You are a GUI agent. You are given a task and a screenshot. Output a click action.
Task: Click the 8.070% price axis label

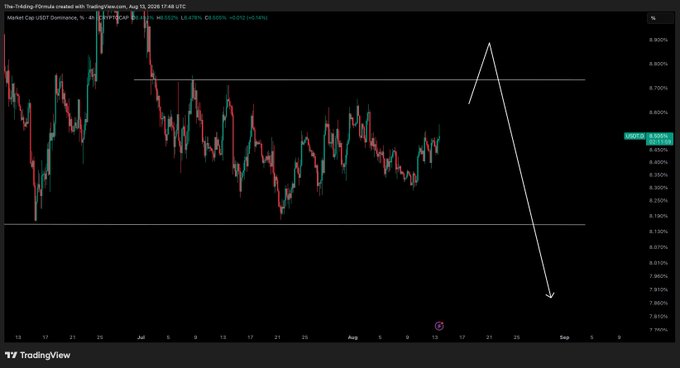[658, 247]
